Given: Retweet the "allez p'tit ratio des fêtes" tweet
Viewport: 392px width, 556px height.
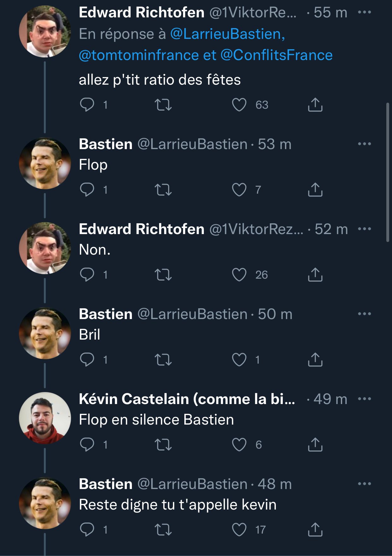Looking at the screenshot, I should pos(163,105).
